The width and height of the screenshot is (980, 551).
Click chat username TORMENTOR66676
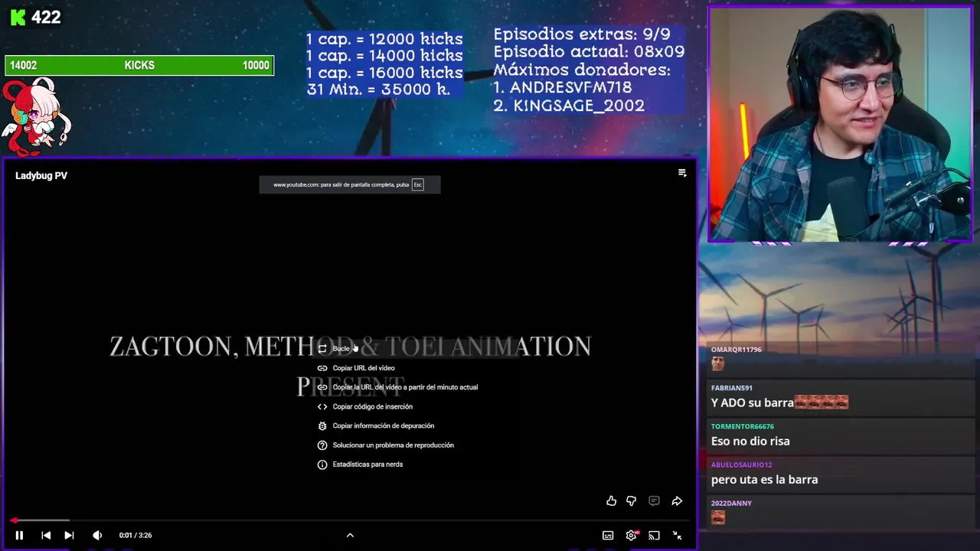click(x=743, y=426)
